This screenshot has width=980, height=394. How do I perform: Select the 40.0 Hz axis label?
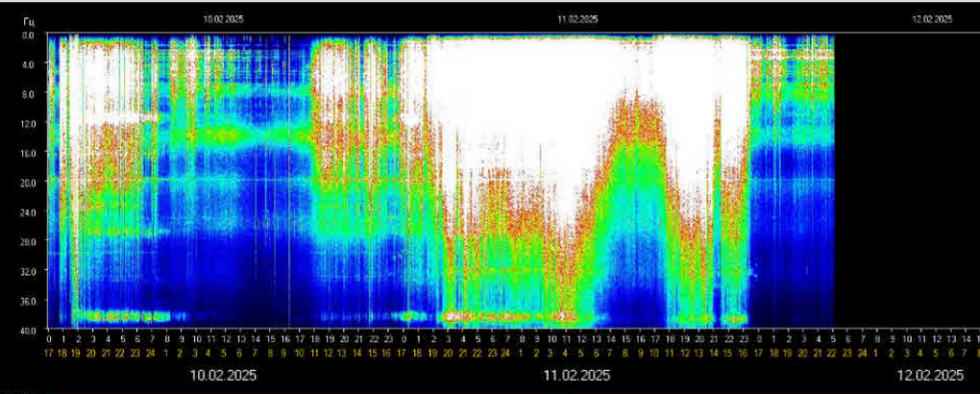click(x=28, y=329)
